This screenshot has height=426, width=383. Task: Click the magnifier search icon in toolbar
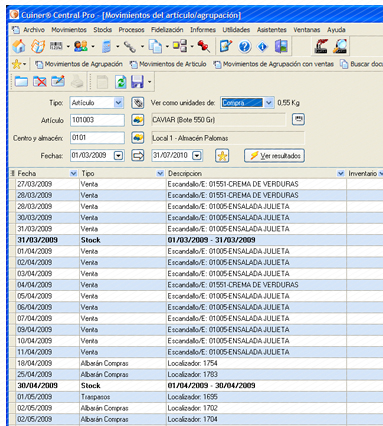pos(340,46)
